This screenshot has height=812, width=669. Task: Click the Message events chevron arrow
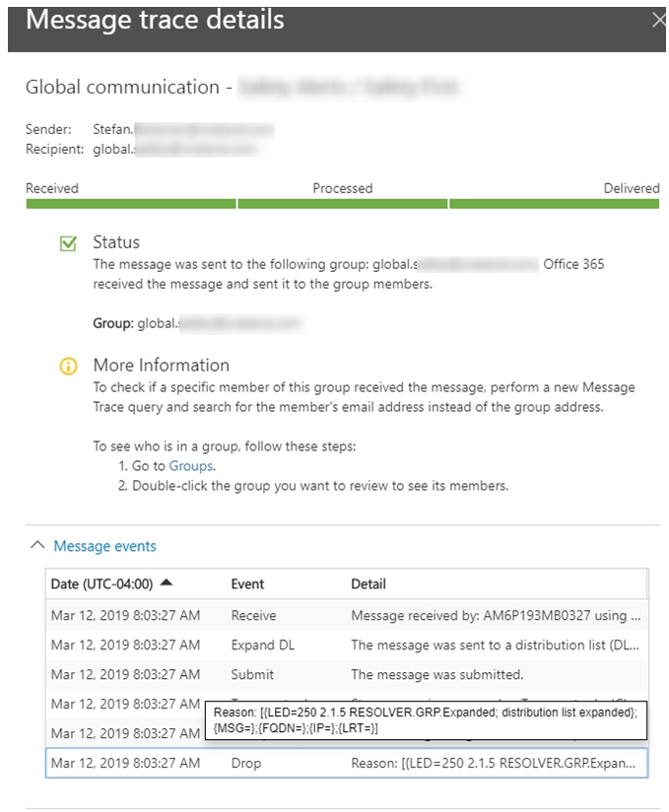click(x=37, y=545)
